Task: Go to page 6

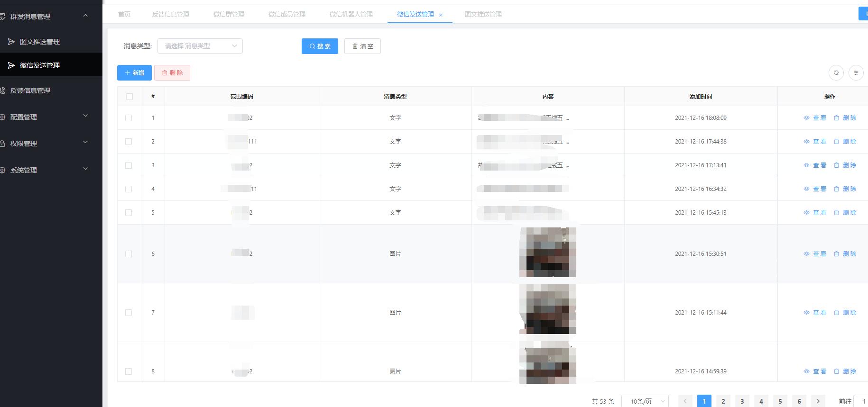Action: coord(799,401)
